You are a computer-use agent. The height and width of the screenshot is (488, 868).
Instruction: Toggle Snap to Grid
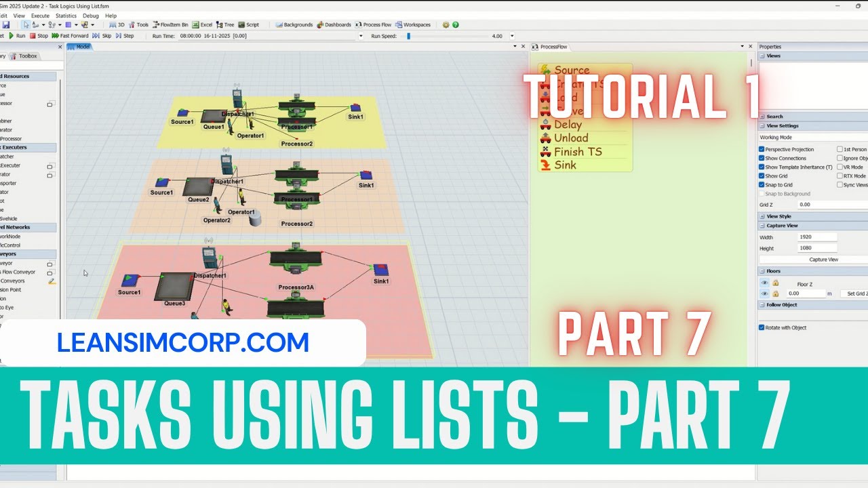click(762, 184)
